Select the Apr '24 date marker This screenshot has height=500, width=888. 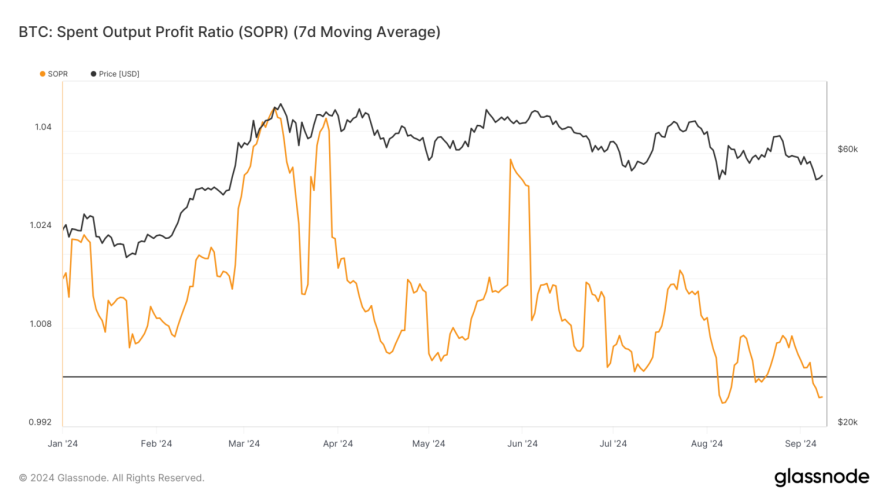[x=338, y=442]
